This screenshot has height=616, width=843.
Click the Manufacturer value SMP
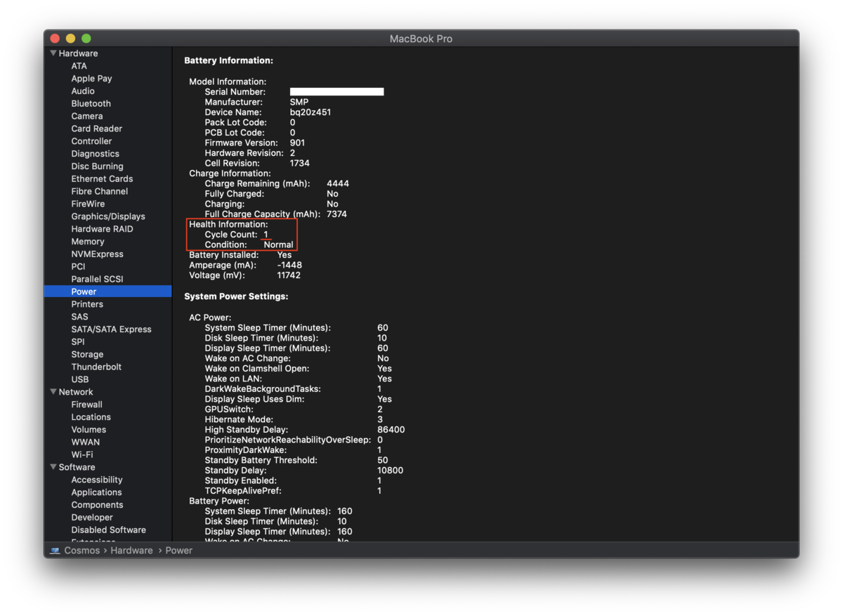(299, 102)
